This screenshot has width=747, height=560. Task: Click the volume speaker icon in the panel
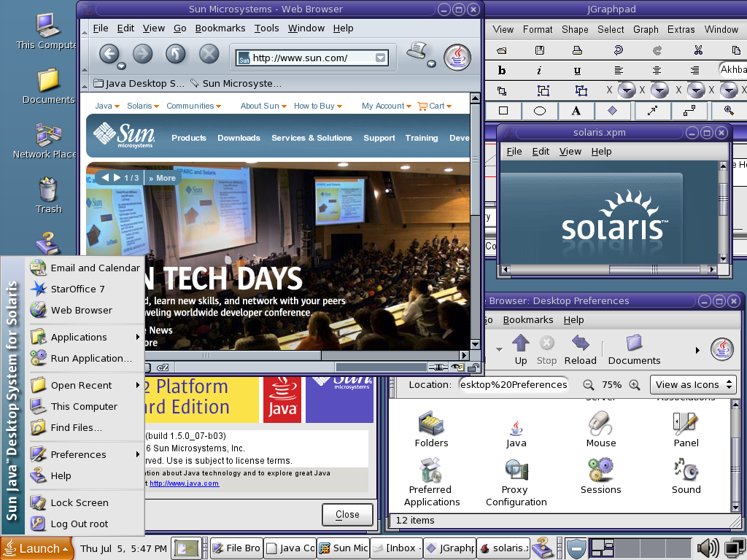pos(708,548)
